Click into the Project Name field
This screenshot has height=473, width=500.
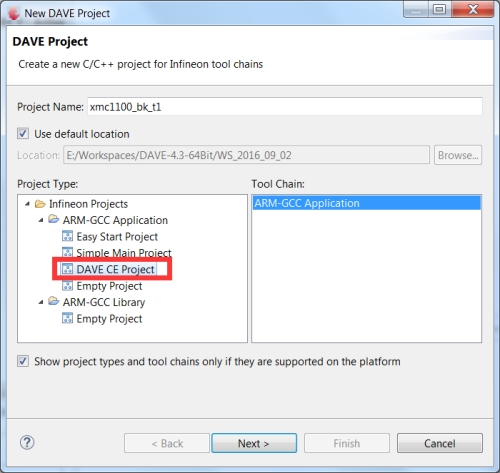point(285,107)
